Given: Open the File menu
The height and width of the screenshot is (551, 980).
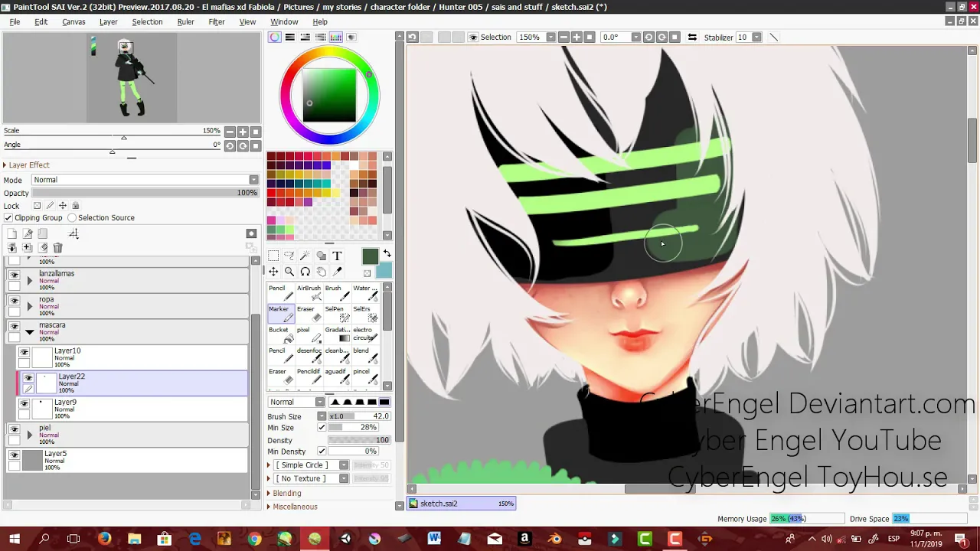Looking at the screenshot, I should pos(15,21).
